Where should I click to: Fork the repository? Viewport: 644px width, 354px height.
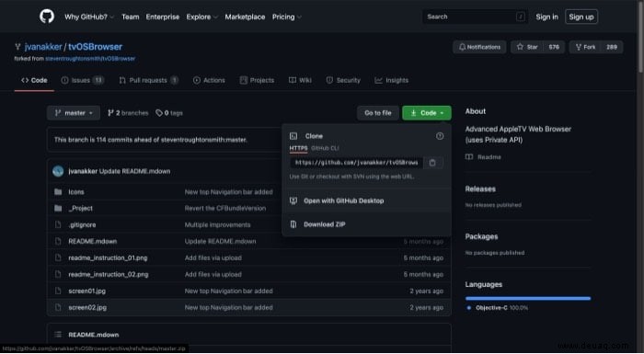(x=585, y=47)
